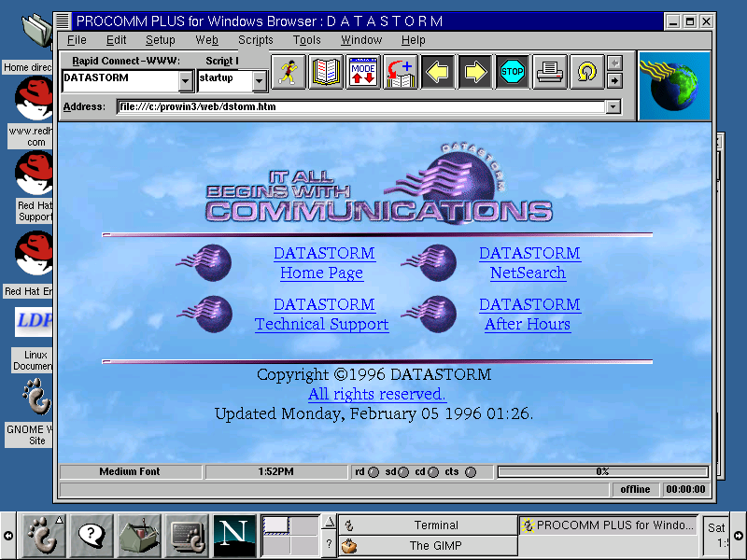Open the Window menu

tap(361, 40)
